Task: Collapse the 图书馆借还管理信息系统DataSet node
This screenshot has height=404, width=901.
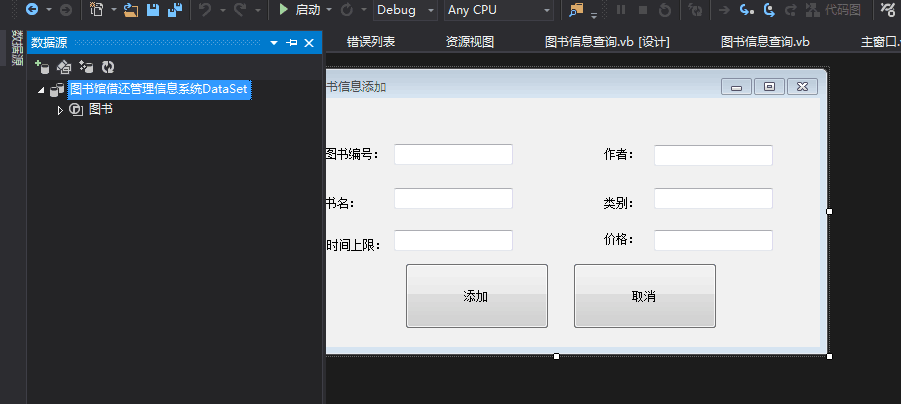Action: (41, 90)
